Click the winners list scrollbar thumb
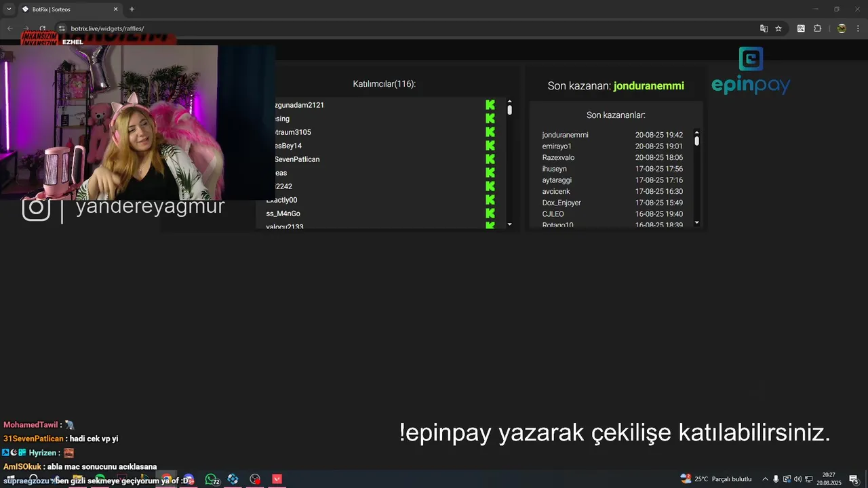The width and height of the screenshot is (868, 488). click(696, 141)
